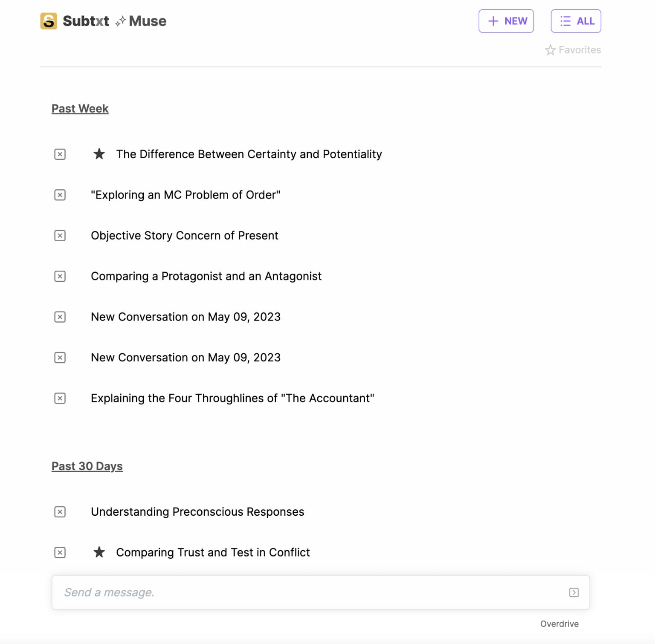Collapse the Past 30 Days section heading

point(87,466)
